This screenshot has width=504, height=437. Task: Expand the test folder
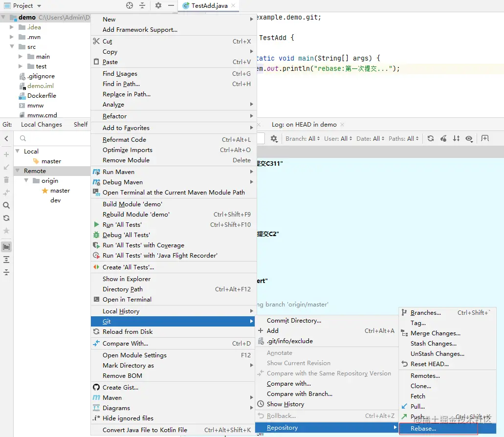tap(20, 66)
